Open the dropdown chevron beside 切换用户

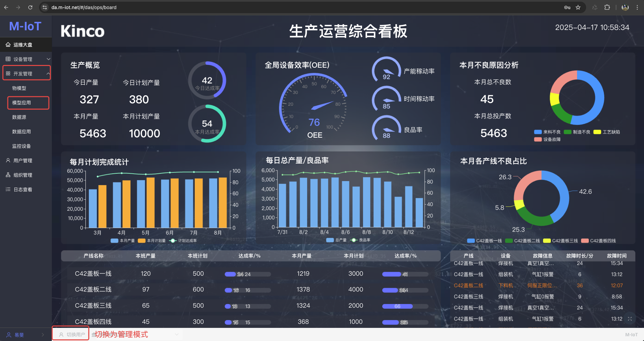[177, 335]
